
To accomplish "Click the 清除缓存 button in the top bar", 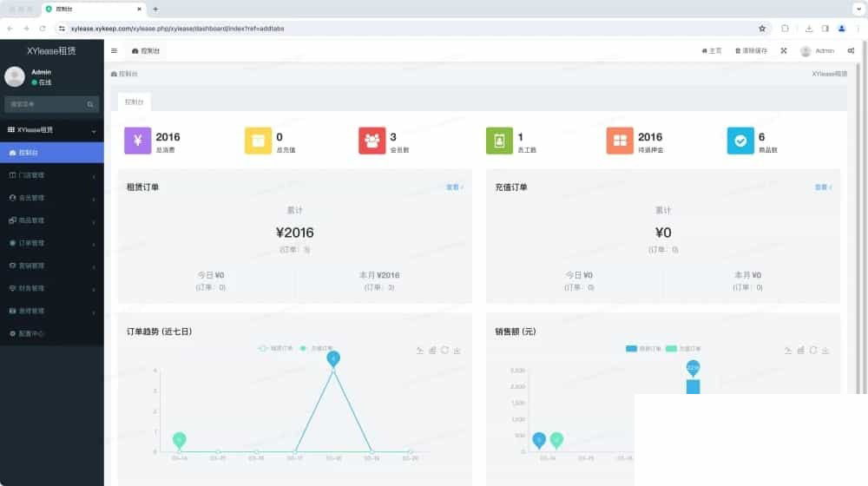I will coord(751,51).
